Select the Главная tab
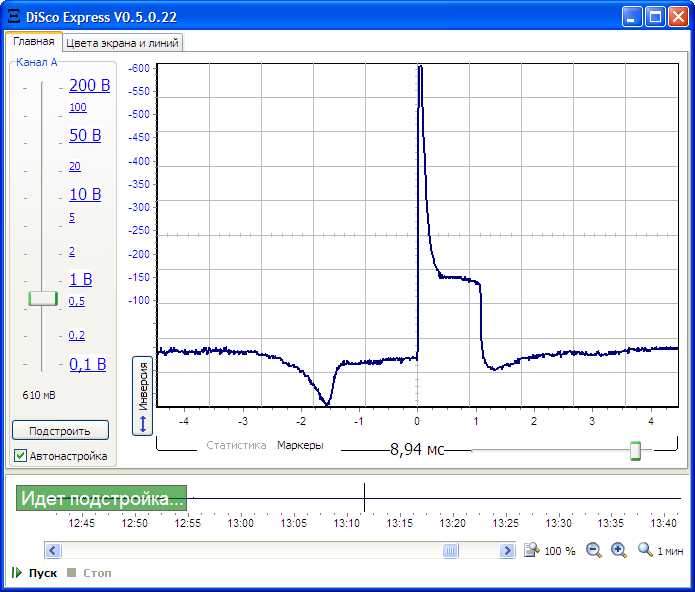695x592 pixels. tap(33, 42)
